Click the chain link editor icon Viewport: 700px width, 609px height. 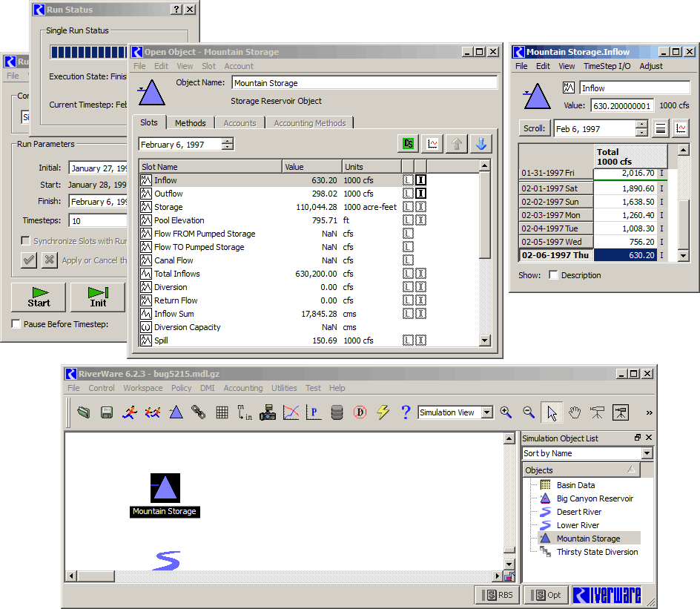click(x=199, y=412)
